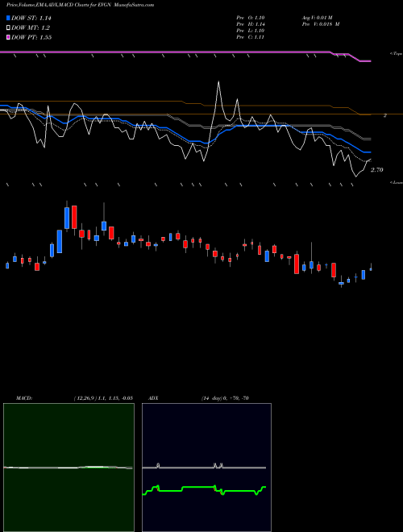The width and height of the screenshot is (403, 532).
Task: Click the 'Pre O: 1.10' value
Action: point(251,18)
